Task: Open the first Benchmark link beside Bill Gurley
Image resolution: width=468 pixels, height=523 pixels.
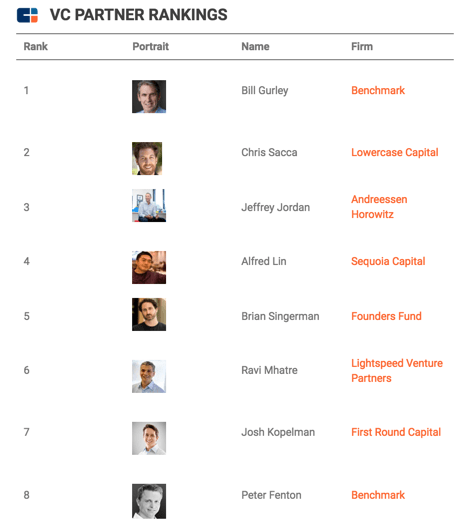Action: (x=378, y=90)
